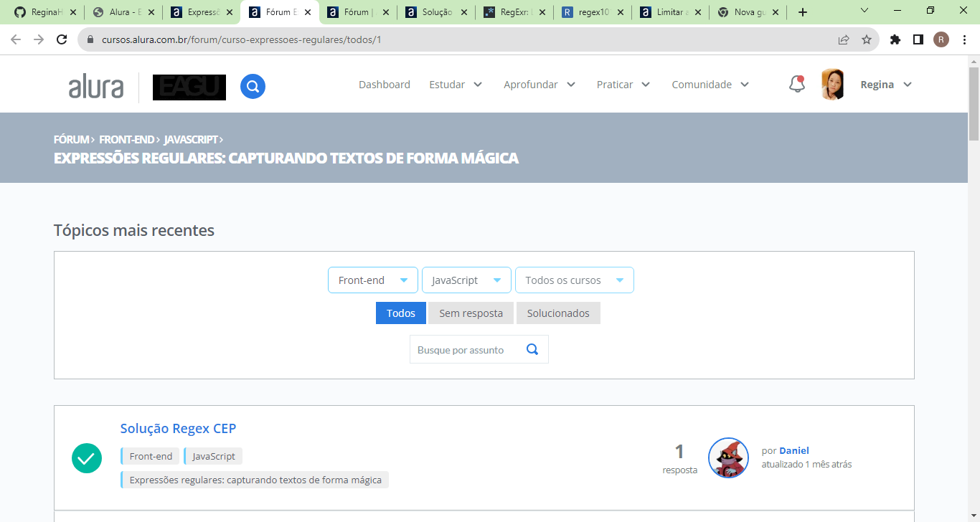
Task: Go forward with the browser forward arrow
Action: pyautogui.click(x=39, y=39)
